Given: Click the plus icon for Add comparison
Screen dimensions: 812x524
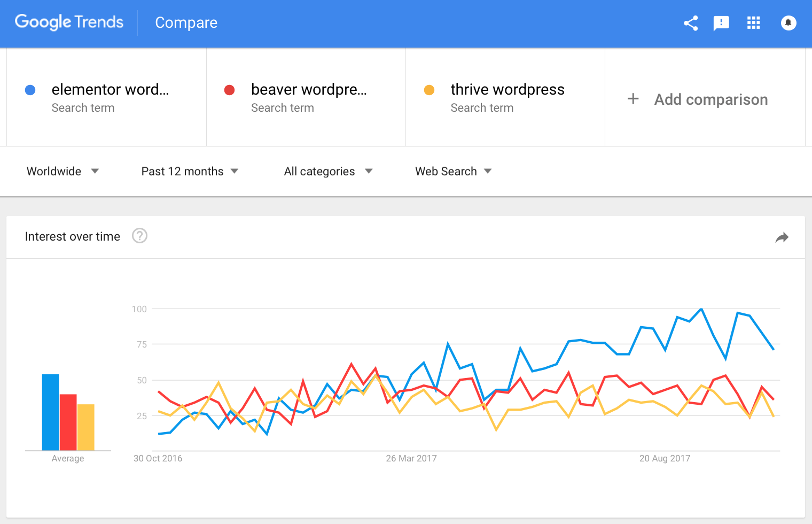Looking at the screenshot, I should (633, 99).
